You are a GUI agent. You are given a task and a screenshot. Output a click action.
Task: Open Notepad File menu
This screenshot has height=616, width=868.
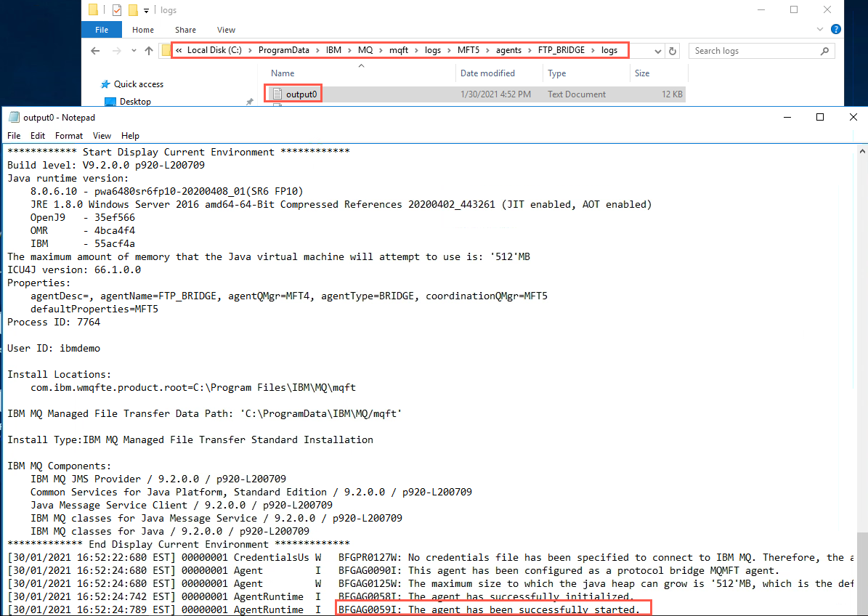(x=14, y=136)
